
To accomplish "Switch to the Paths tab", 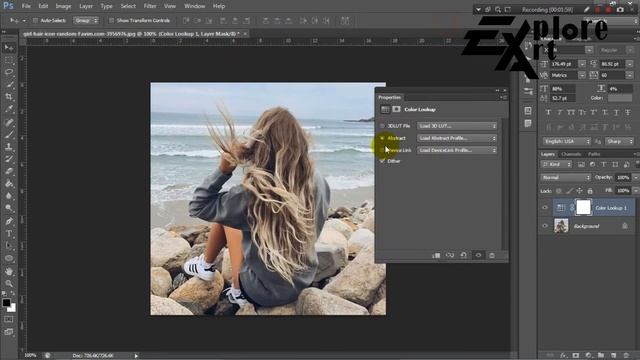I will click(x=594, y=154).
